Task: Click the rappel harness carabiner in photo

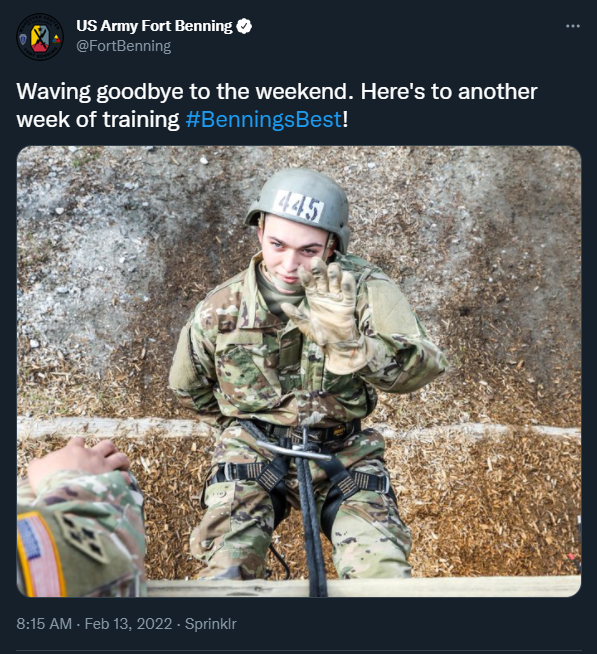Action: pos(295,448)
